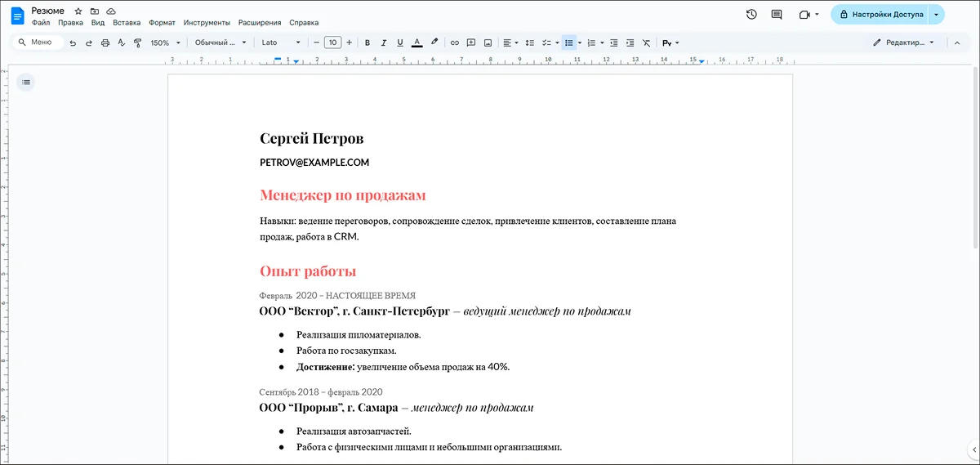
Task: Decrease the font size with the minus
Action: tap(315, 42)
